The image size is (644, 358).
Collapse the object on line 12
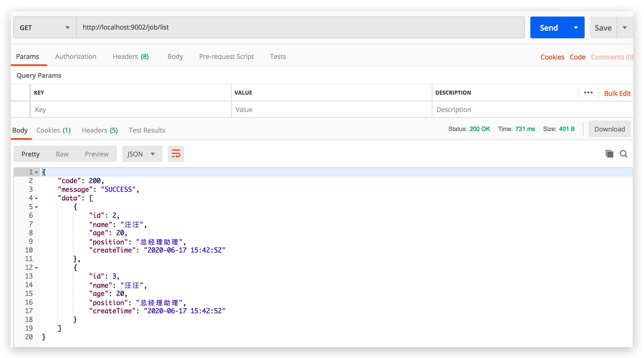pyautogui.click(x=36, y=268)
